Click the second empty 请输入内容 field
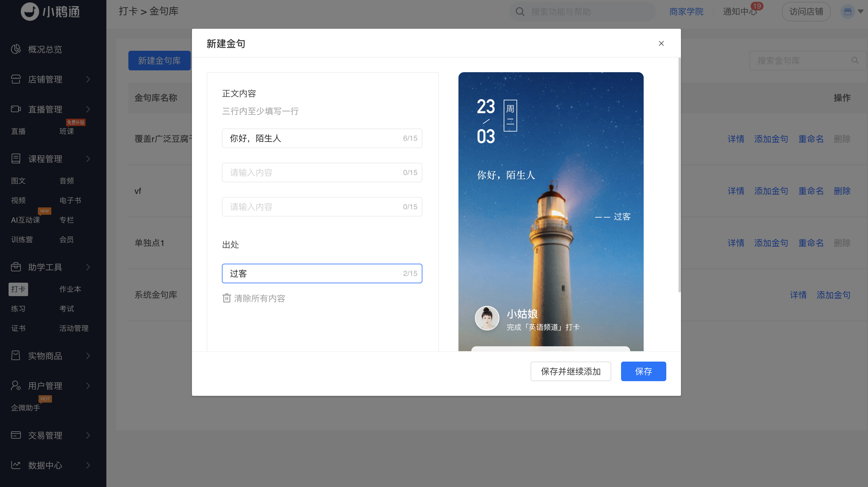The width and height of the screenshot is (868, 487). 322,172
